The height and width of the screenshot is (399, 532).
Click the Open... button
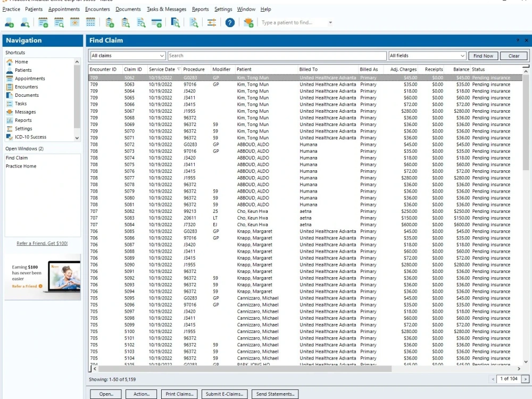[x=106, y=394]
